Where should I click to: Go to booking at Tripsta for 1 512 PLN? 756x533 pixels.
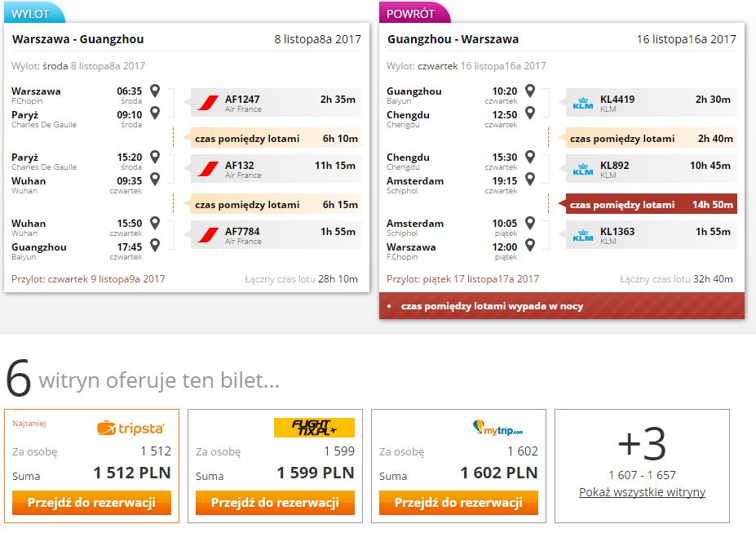coord(91,503)
